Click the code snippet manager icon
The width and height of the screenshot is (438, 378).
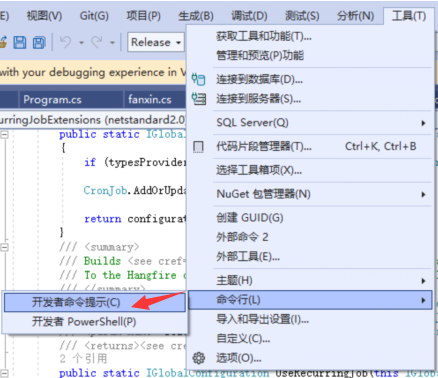(198, 146)
